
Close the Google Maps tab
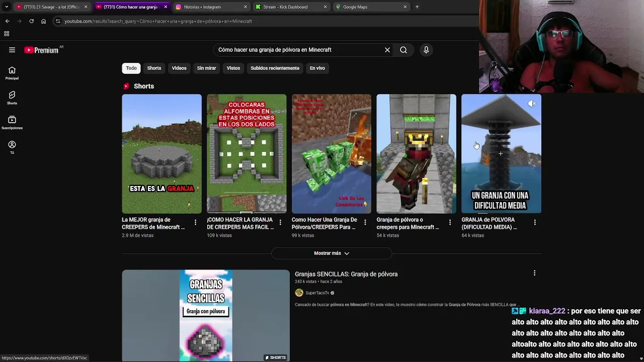click(405, 7)
